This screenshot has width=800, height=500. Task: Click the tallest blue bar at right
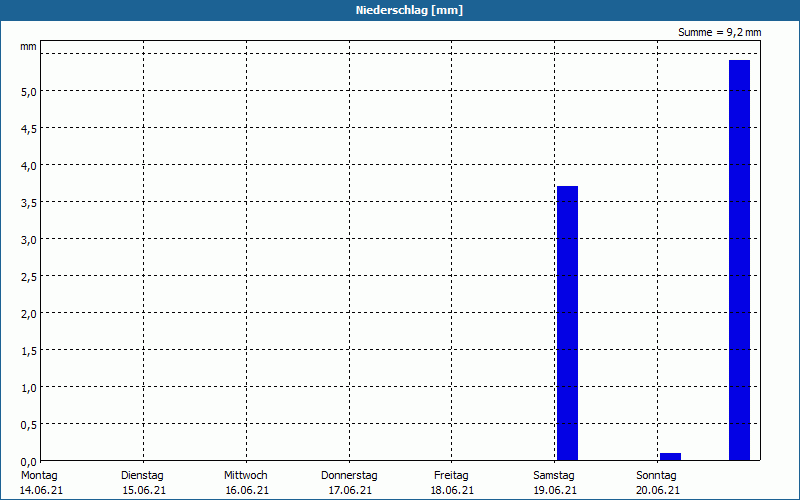point(739,260)
